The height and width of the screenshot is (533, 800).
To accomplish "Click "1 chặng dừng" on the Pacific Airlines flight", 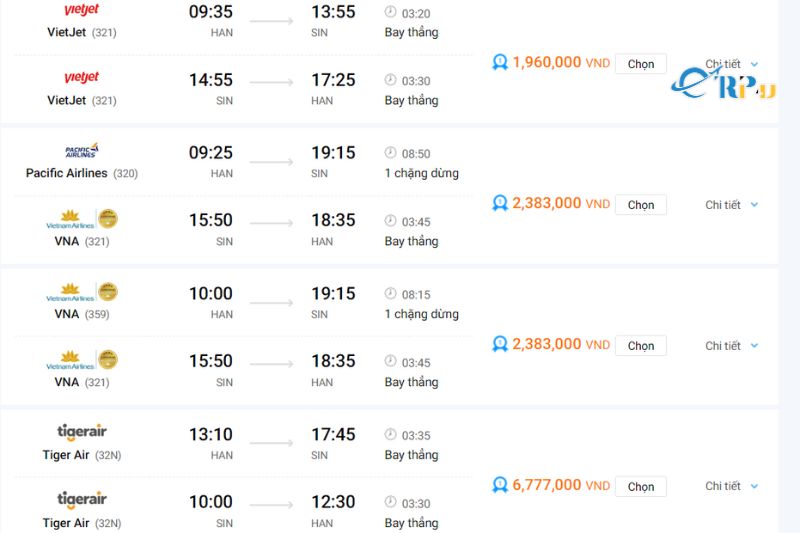I will tap(421, 173).
